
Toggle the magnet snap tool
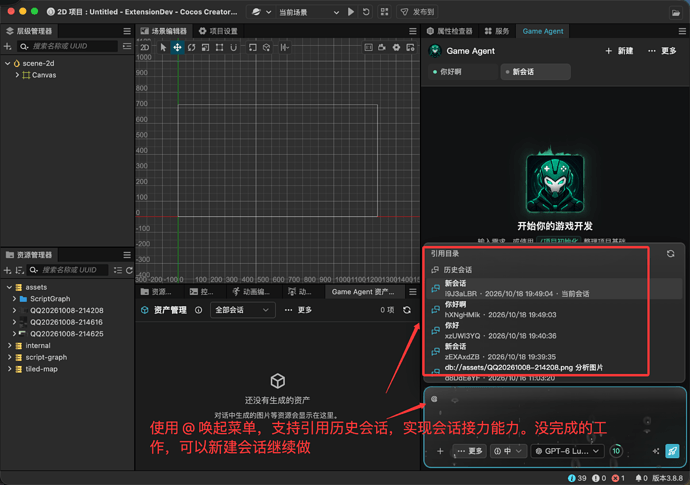[x=234, y=48]
